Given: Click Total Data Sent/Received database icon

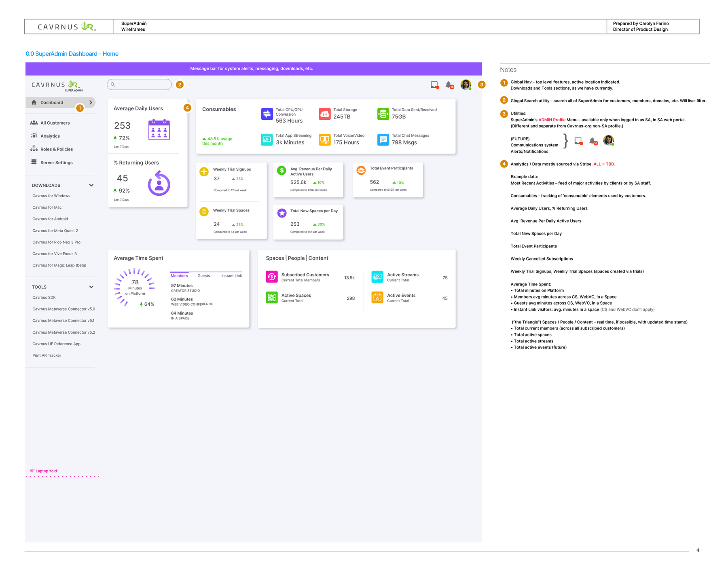Looking at the screenshot, I should pos(383,114).
